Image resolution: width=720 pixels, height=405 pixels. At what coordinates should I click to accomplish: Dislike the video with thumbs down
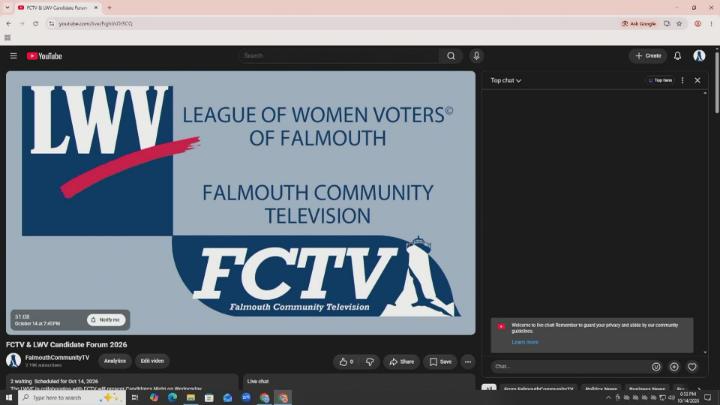tap(370, 362)
